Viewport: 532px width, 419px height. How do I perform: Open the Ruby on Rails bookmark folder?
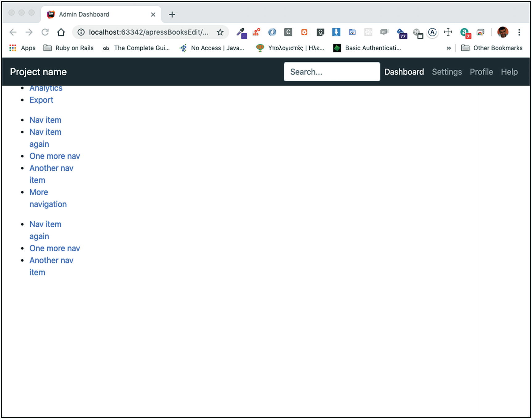[x=68, y=48]
